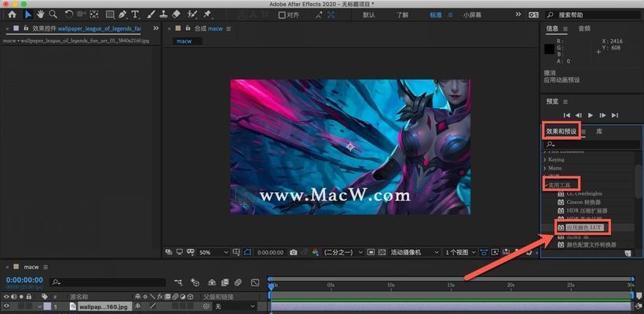
Task: Select the Roto Brush tool
Action: tap(192, 14)
